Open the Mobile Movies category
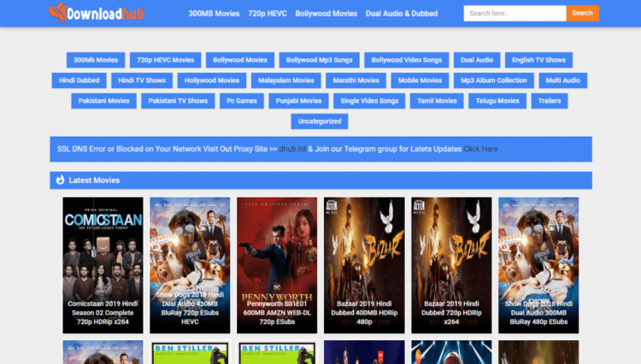 coord(420,80)
